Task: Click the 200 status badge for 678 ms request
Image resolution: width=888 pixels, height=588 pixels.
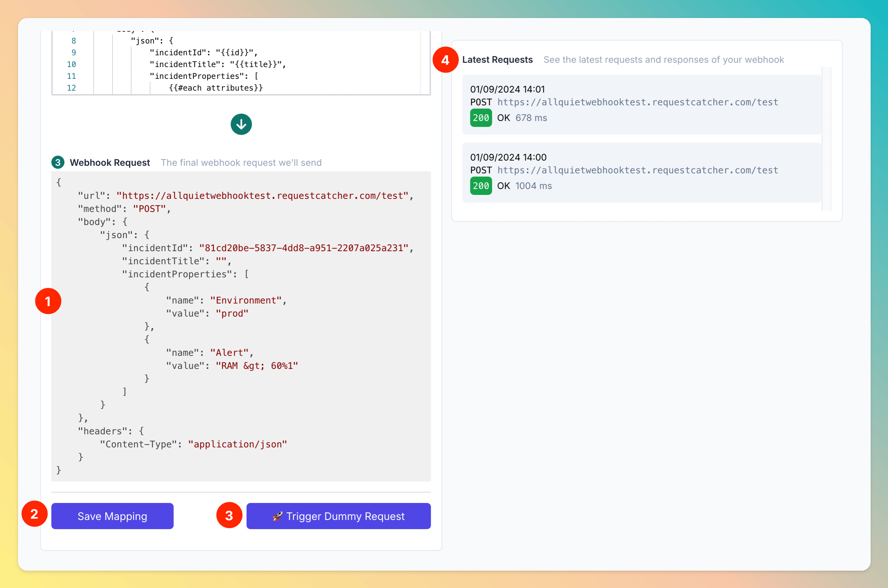Action: [x=480, y=118]
